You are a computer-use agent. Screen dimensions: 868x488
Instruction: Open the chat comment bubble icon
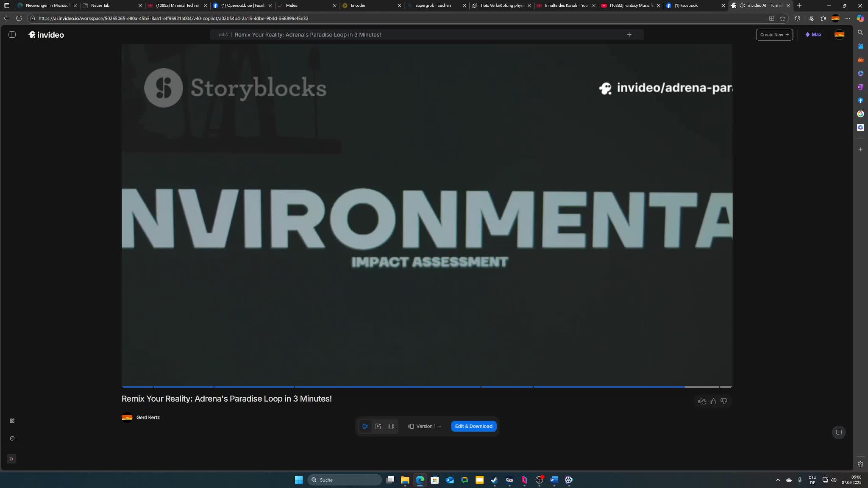pyautogui.click(x=838, y=433)
